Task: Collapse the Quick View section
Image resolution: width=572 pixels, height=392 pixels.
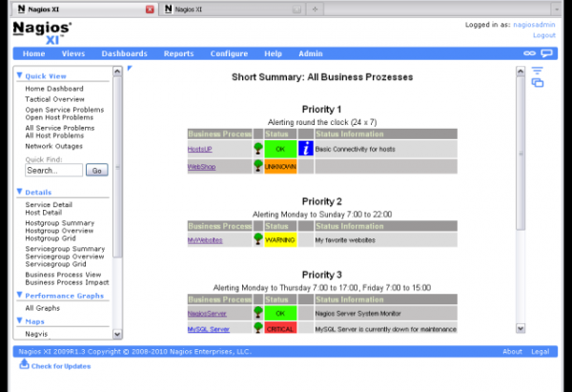Action: (x=19, y=75)
